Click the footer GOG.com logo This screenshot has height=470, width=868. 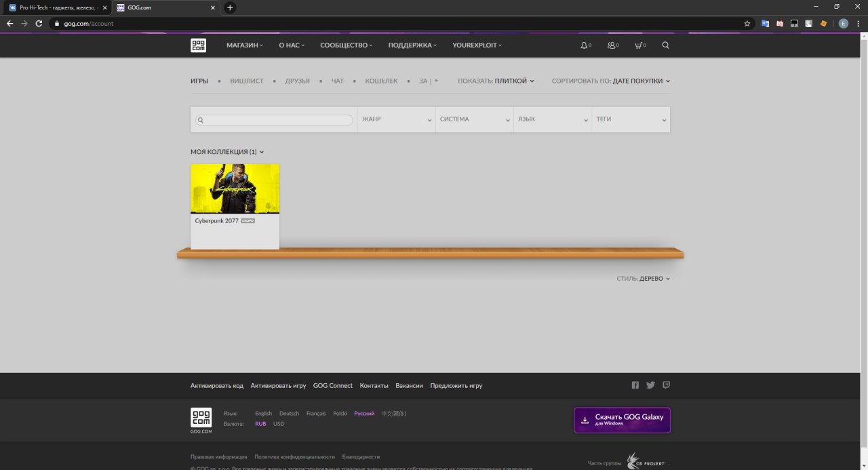[x=201, y=420]
